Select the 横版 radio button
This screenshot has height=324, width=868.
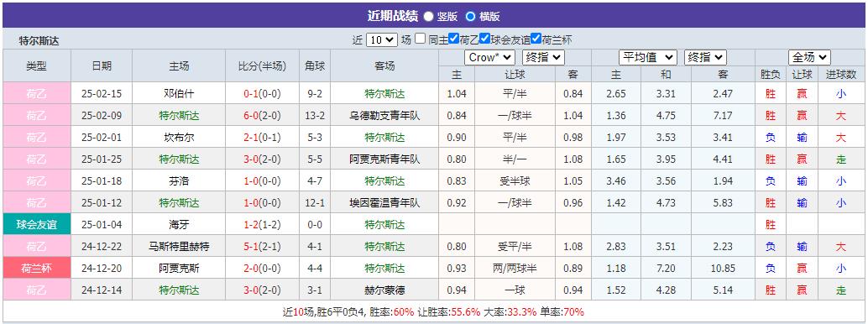pyautogui.click(x=471, y=17)
